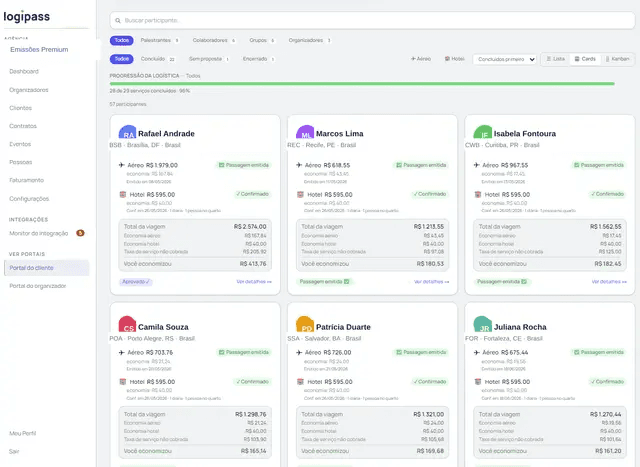Open Pessoas in sidebar

coord(20,162)
